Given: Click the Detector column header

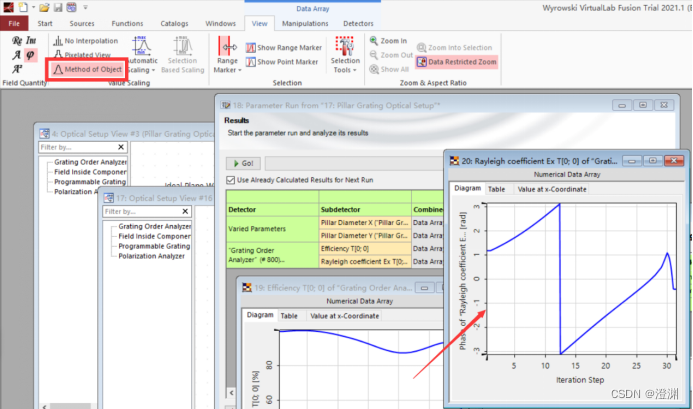Looking at the screenshot, I should click(x=272, y=210).
